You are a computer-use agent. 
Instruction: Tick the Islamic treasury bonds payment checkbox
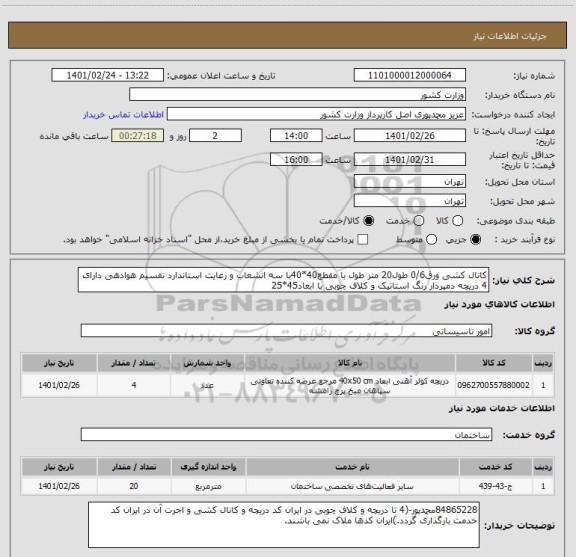click(x=363, y=240)
